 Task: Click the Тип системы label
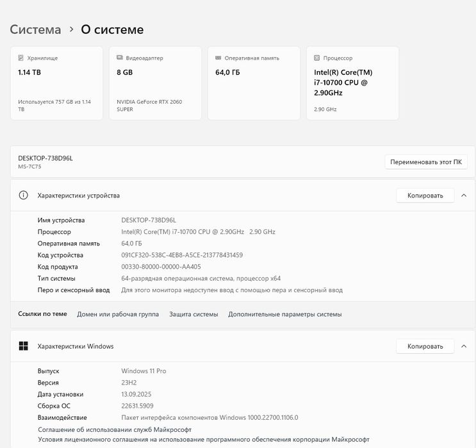56,278
